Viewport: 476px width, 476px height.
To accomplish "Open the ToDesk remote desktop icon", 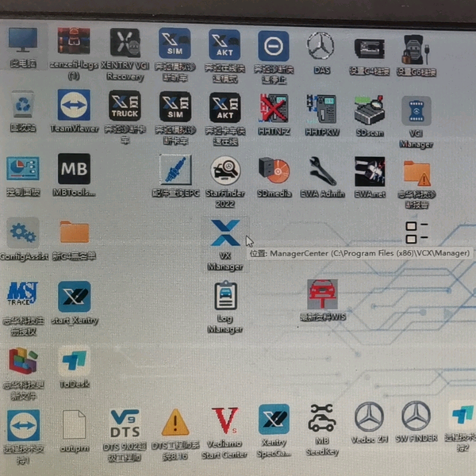I will [74, 362].
